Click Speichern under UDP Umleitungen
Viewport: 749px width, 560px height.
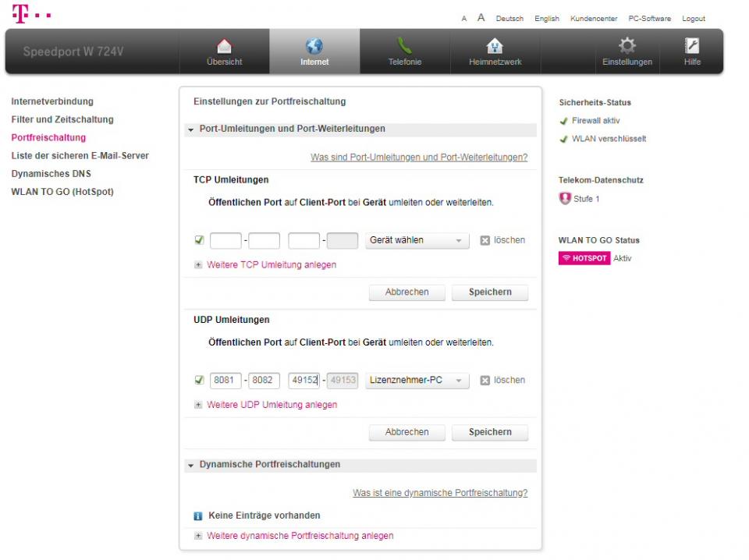[490, 432]
